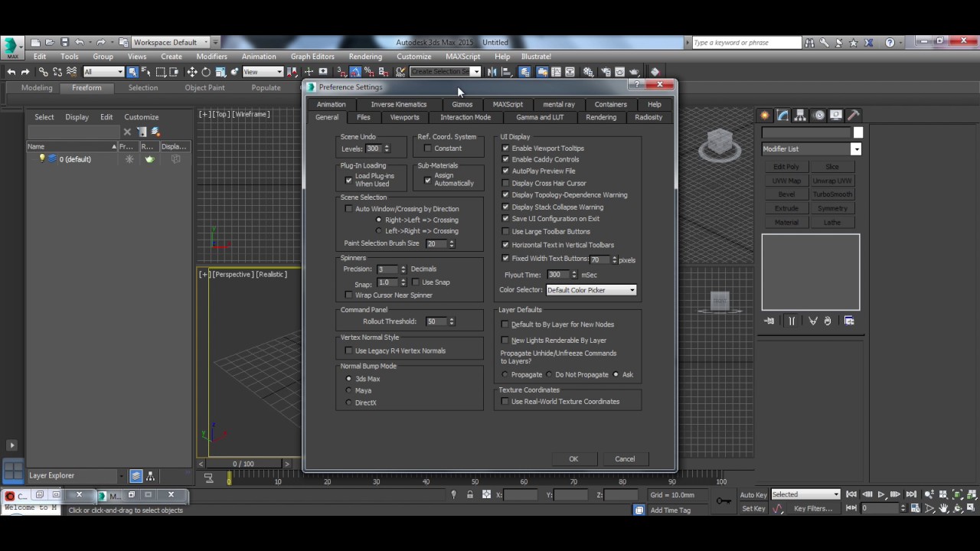Select the Maya normal bump mode
The height and width of the screenshot is (551, 980).
click(349, 390)
